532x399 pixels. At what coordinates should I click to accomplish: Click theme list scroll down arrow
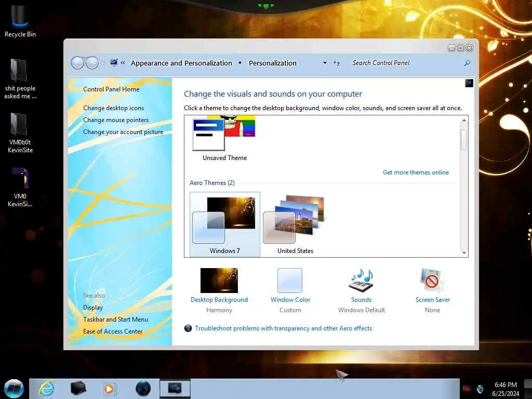(x=464, y=252)
